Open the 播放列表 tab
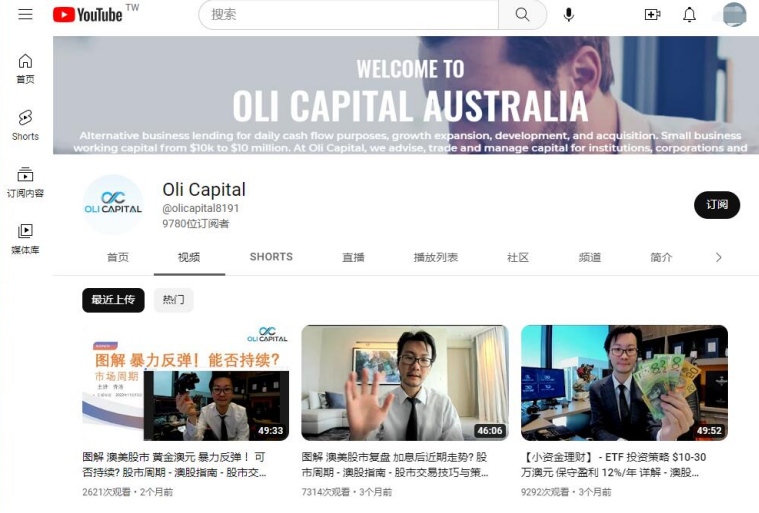Viewport: 759px width, 513px height. point(436,257)
